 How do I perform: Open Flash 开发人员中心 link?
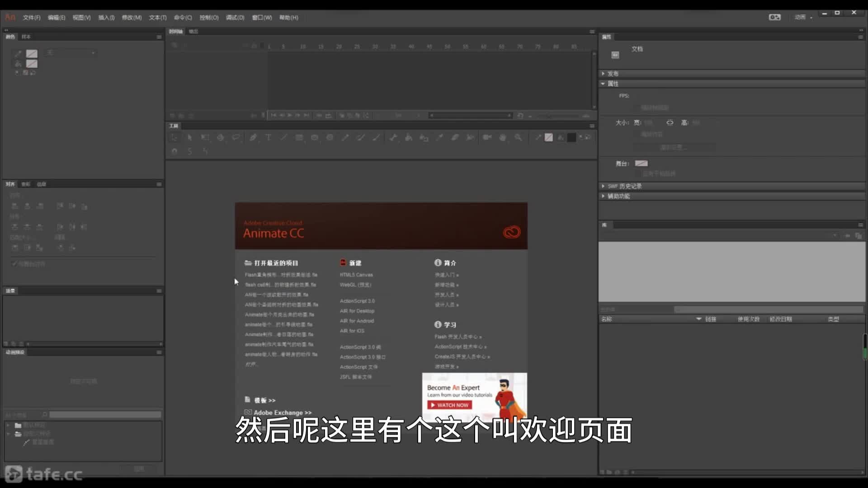[458, 337]
